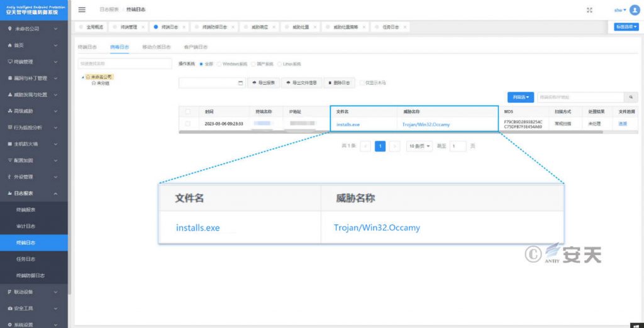Open the user avatar icon
Image resolution: width=644 pixels, height=328 pixels.
click(635, 10)
